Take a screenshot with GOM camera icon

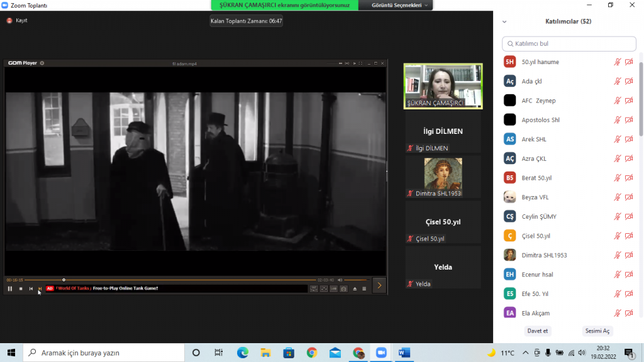click(x=344, y=288)
